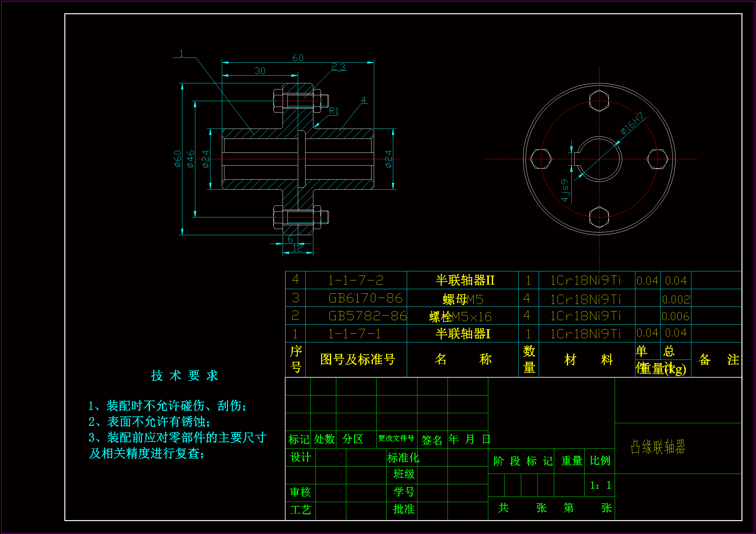The width and height of the screenshot is (756, 534).
Task: Select the ø46 bolt circle dimension text
Action: tap(191, 159)
